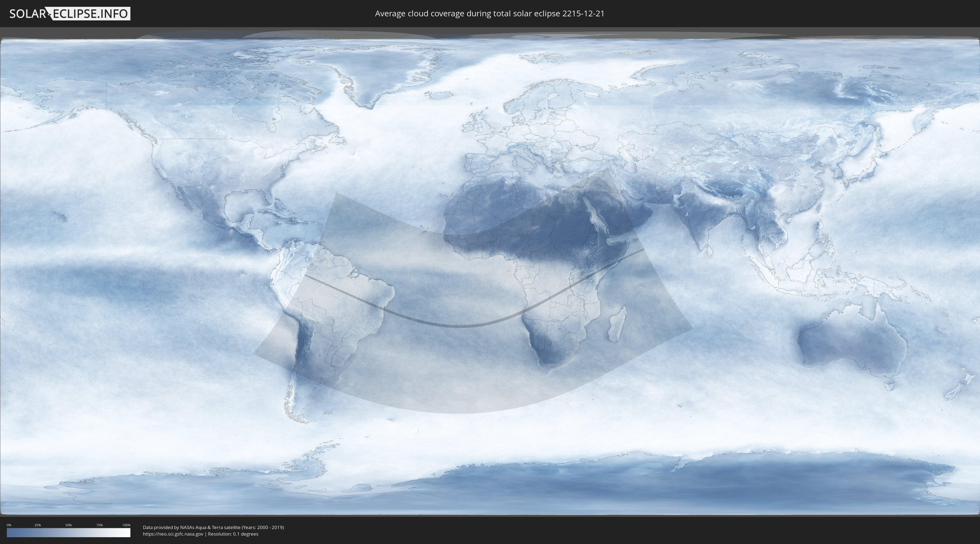
Task: Click the 25% legend label
Action: 38,525
